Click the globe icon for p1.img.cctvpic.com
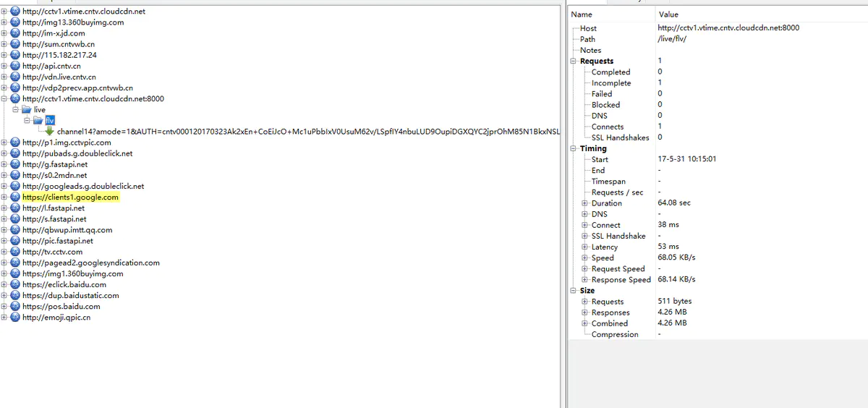868x408 pixels. (15, 143)
